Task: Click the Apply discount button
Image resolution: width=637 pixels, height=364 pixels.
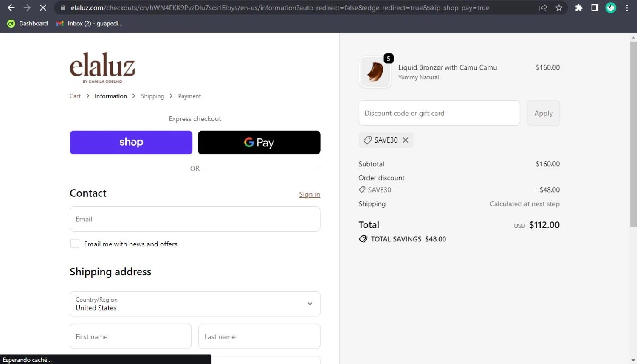Action: click(x=544, y=113)
